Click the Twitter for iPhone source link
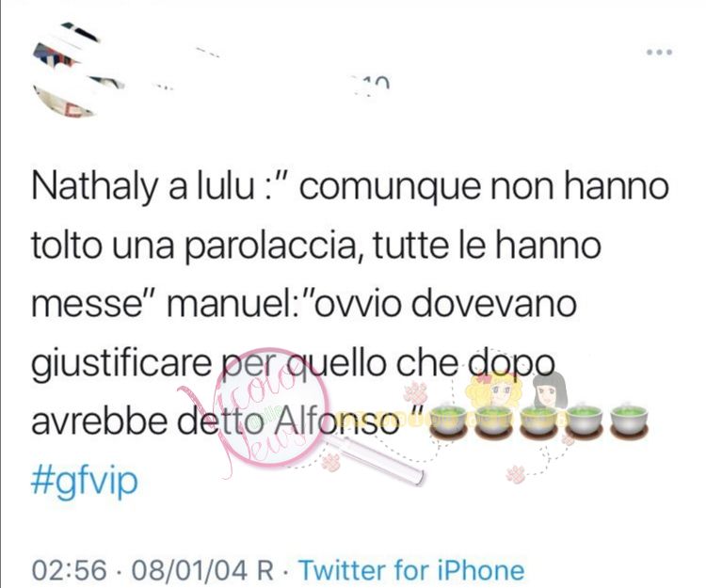 click(x=411, y=569)
